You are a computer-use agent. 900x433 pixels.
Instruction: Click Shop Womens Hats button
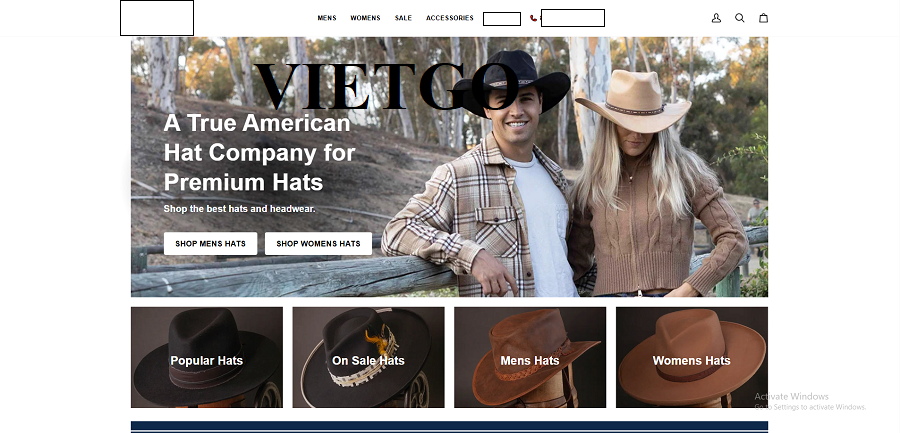318,244
